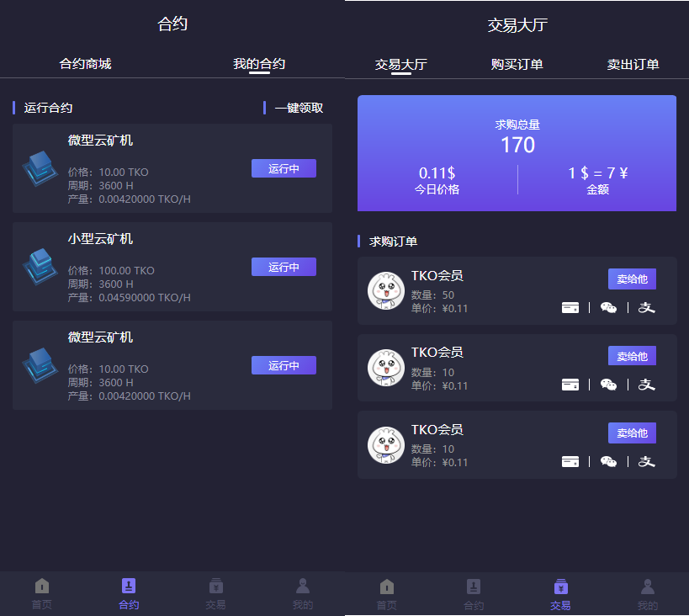This screenshot has height=616, width=689.
Task: Click 交易大厅 page title at top
Action: tap(517, 25)
